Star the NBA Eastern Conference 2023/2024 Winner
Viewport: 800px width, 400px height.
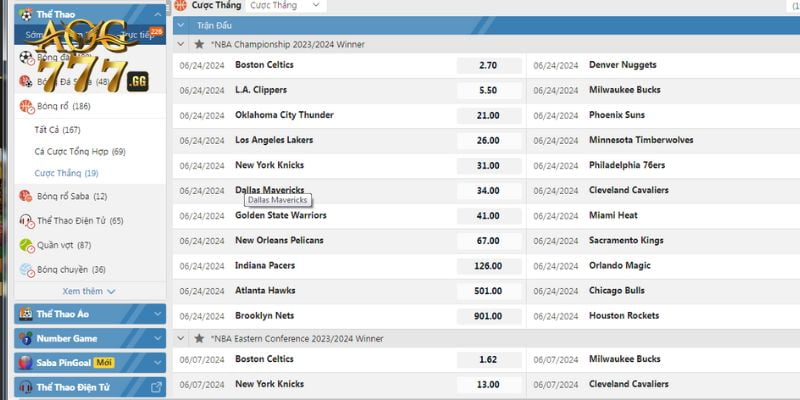click(199, 339)
